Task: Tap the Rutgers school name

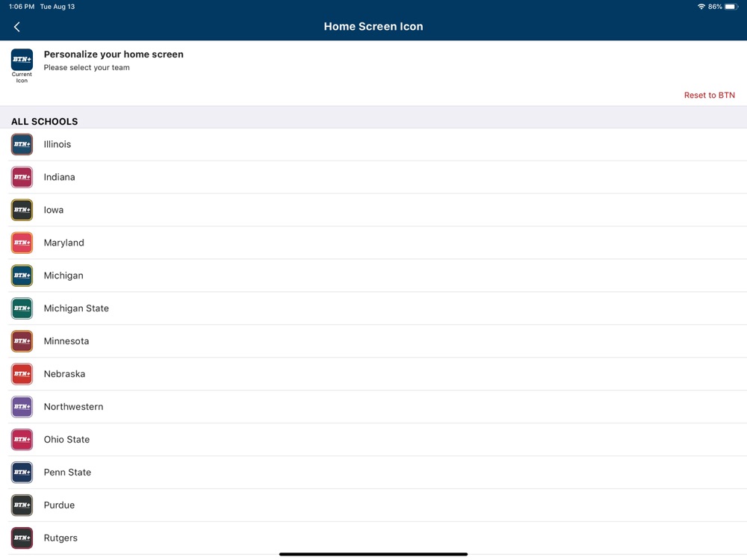Action: [x=61, y=538]
